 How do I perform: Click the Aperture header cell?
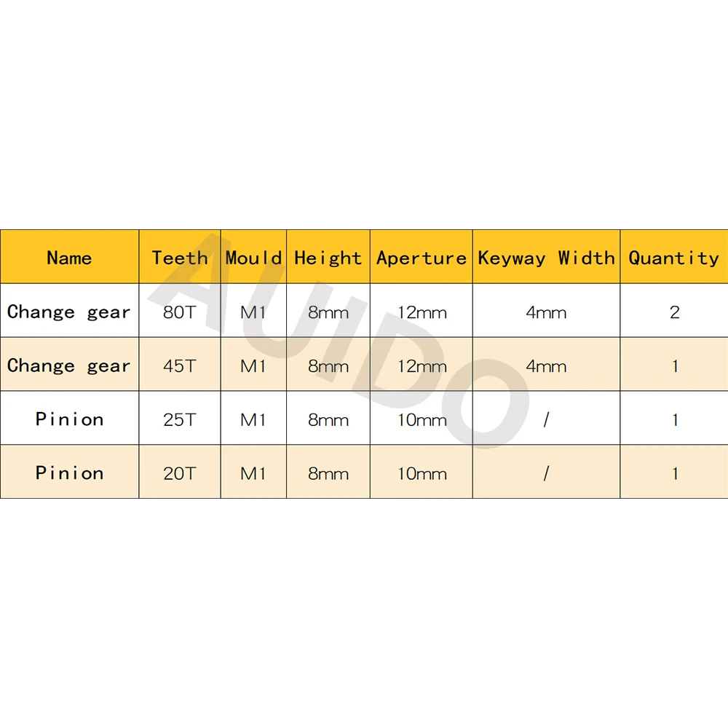coord(422,257)
